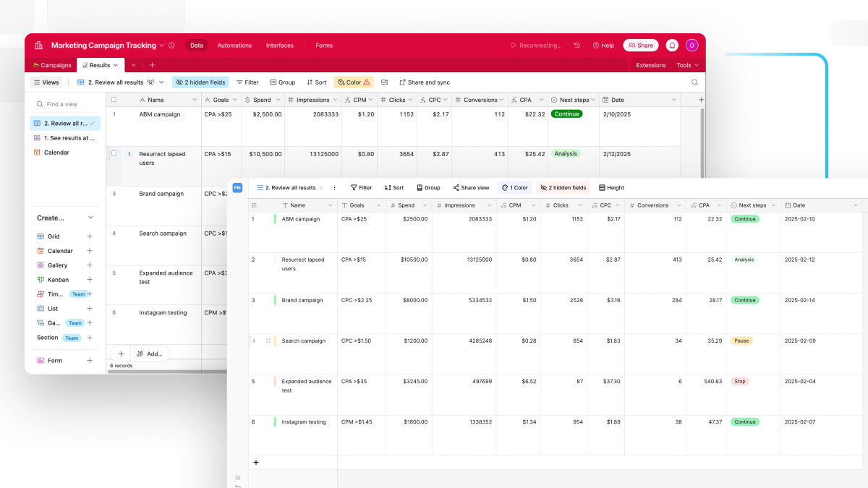Open Name field dropdown in Airtable grid

click(195, 100)
